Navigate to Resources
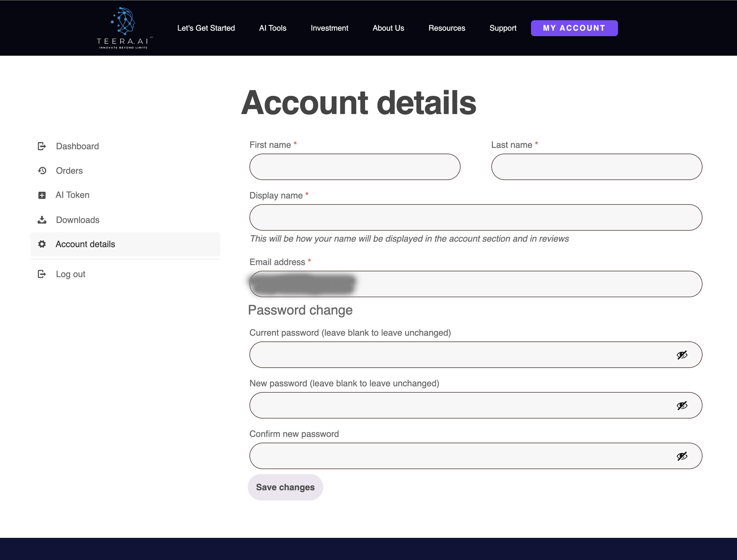The image size is (737, 560). point(446,28)
